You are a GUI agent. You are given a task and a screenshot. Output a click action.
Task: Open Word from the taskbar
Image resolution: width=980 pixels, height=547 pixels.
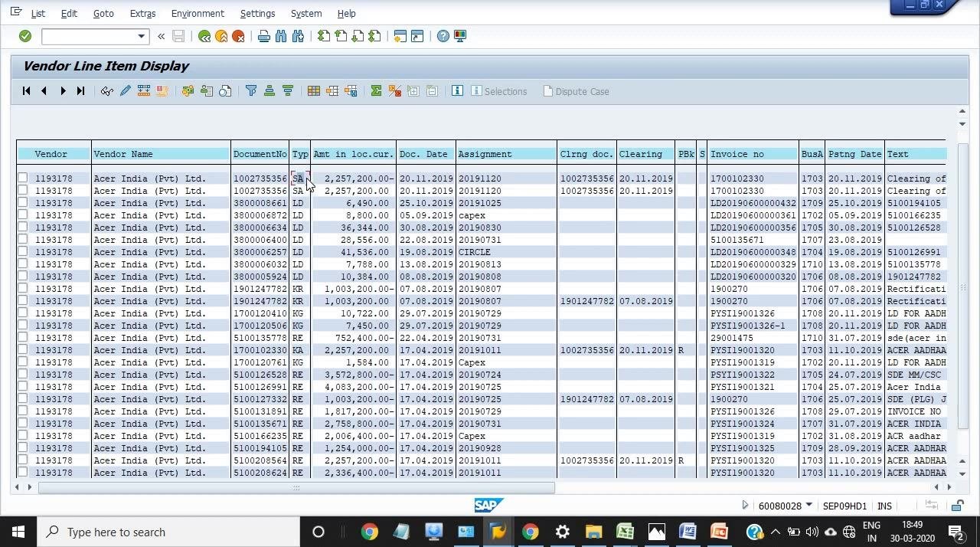coord(687,532)
